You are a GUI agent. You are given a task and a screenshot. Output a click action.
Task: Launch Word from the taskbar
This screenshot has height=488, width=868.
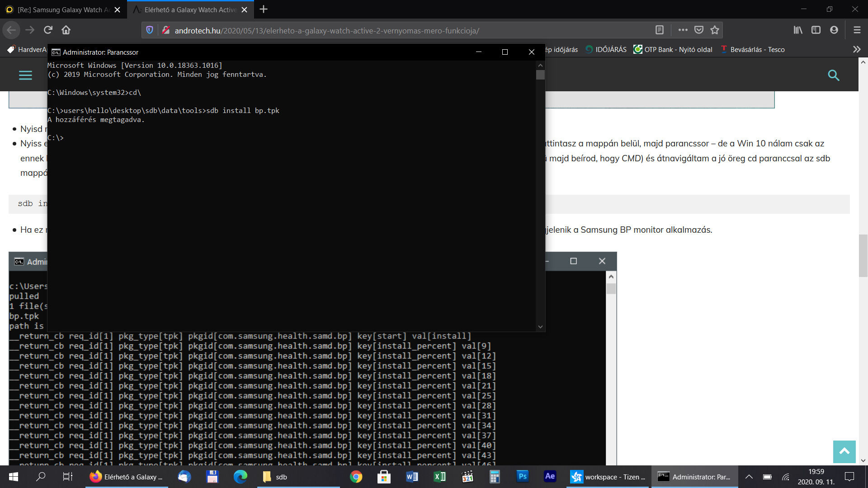coord(412,477)
